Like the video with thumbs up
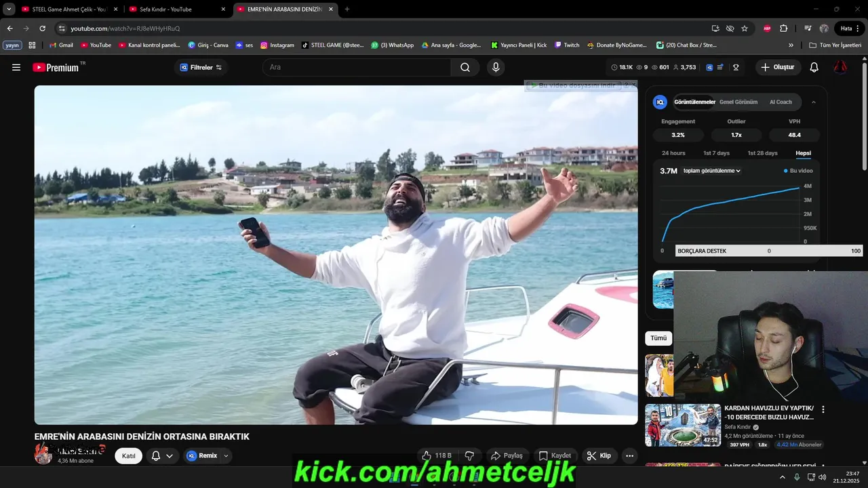The height and width of the screenshot is (488, 868). point(436,455)
